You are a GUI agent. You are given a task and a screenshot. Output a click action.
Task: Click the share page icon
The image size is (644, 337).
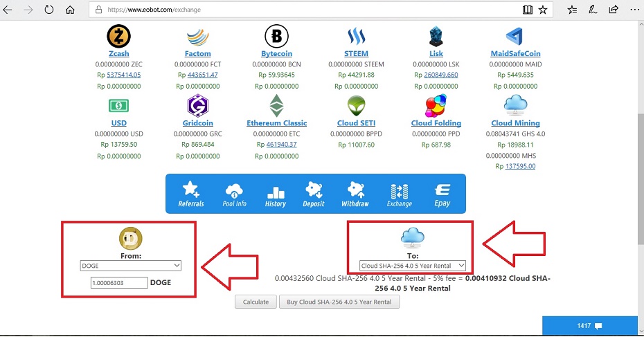click(x=614, y=9)
